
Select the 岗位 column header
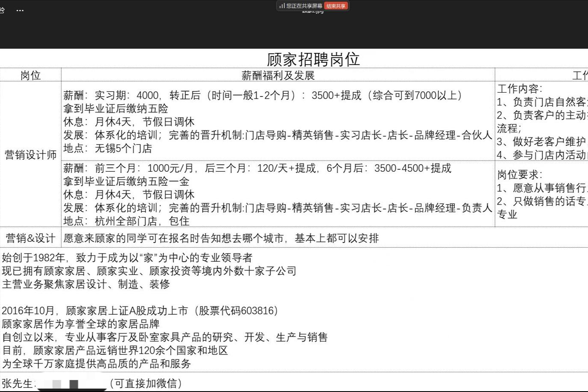tap(31, 76)
